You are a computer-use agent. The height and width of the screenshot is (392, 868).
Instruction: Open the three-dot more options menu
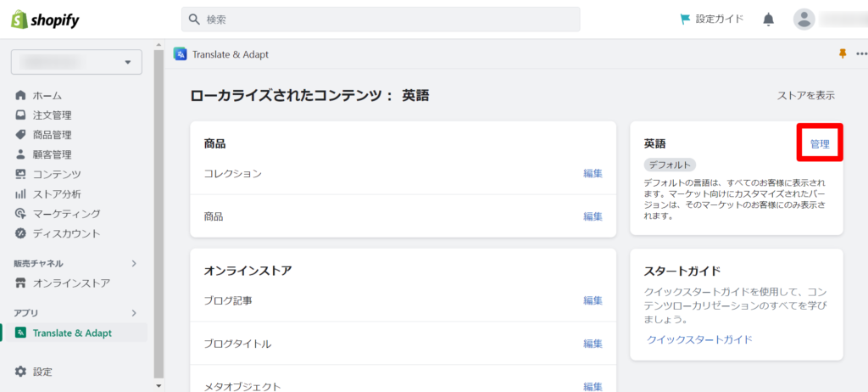[862, 53]
